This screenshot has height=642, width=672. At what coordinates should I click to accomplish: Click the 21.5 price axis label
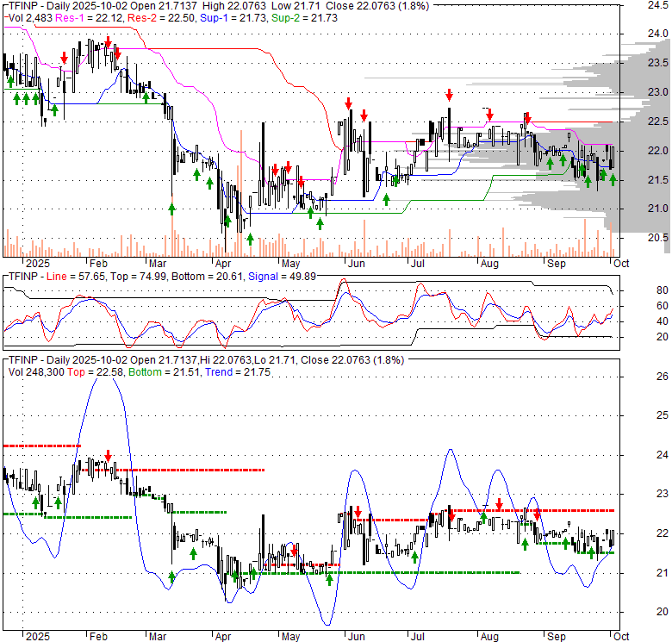[658, 180]
